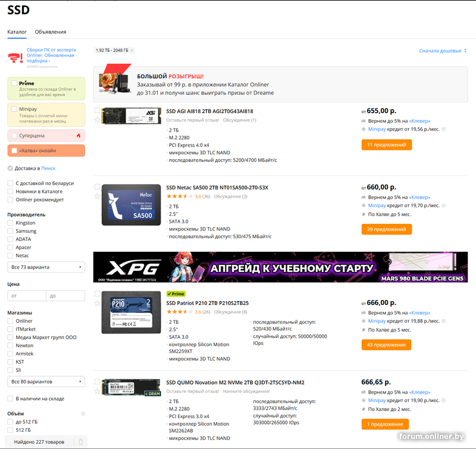Bookmark the Patriot P210 with its star icon
Image resolution: width=476 pixels, height=449 pixels.
pos(97,303)
